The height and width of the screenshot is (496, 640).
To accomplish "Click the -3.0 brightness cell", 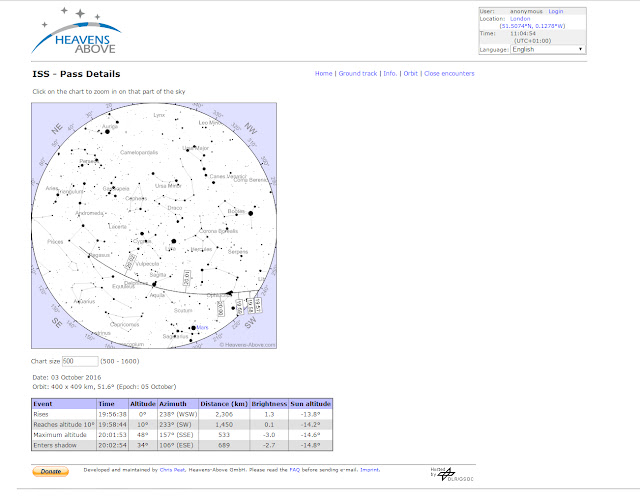I will [269, 435].
